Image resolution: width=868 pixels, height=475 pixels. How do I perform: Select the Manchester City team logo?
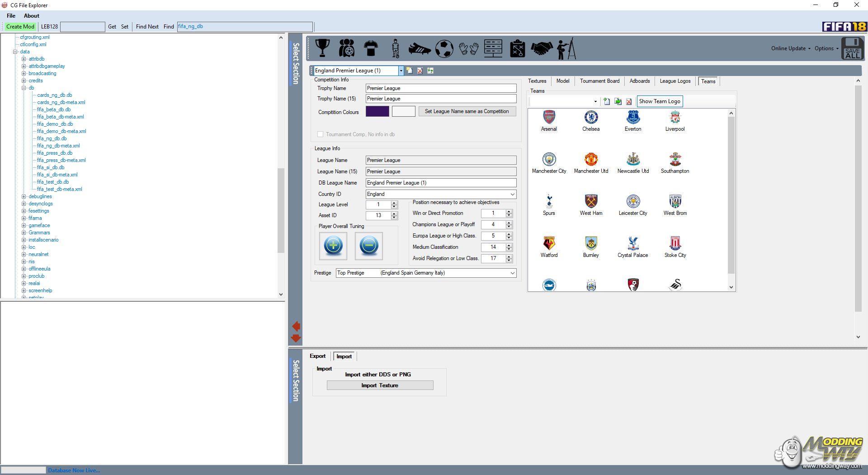click(x=549, y=160)
